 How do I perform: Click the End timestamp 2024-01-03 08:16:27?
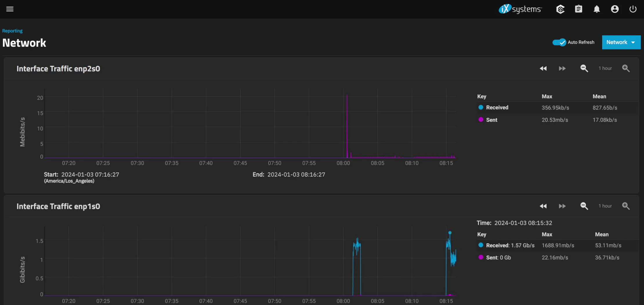click(296, 175)
